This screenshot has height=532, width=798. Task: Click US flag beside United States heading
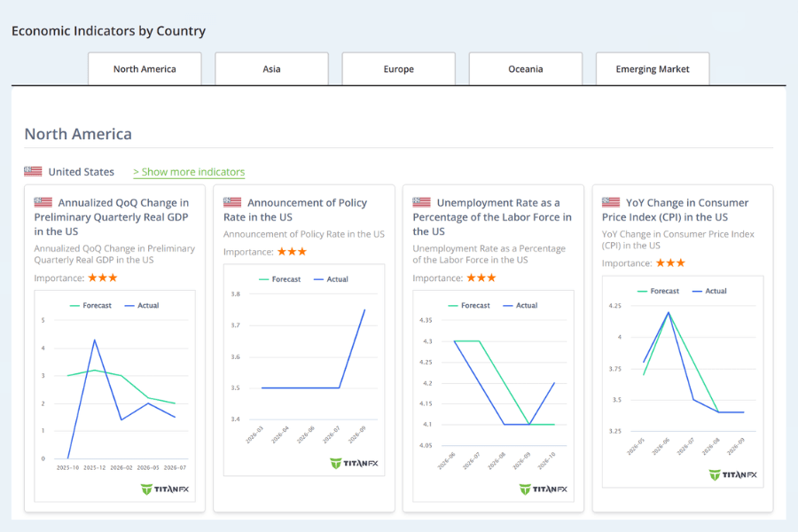pyautogui.click(x=33, y=171)
